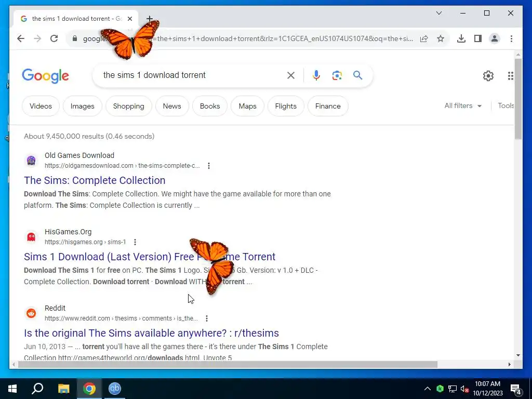Viewport: 532px width, 399px height.
Task: Show Maps results
Action: pos(247,106)
